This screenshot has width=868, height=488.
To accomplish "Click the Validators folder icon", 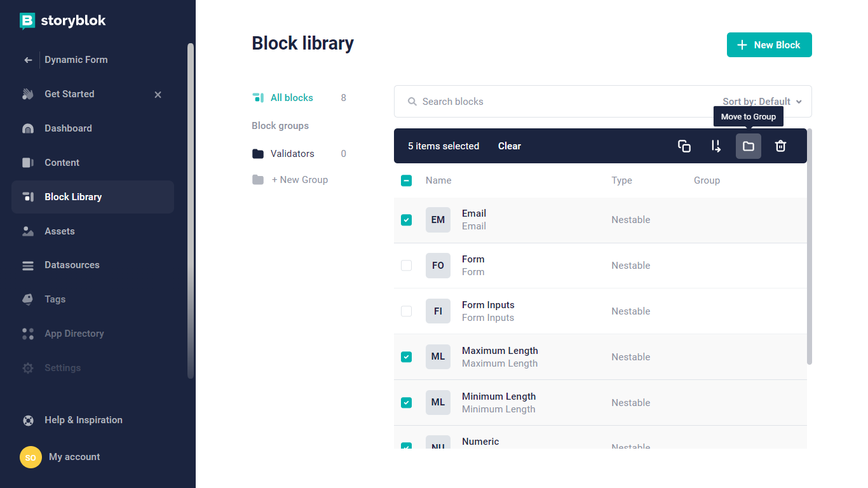I will (x=258, y=154).
